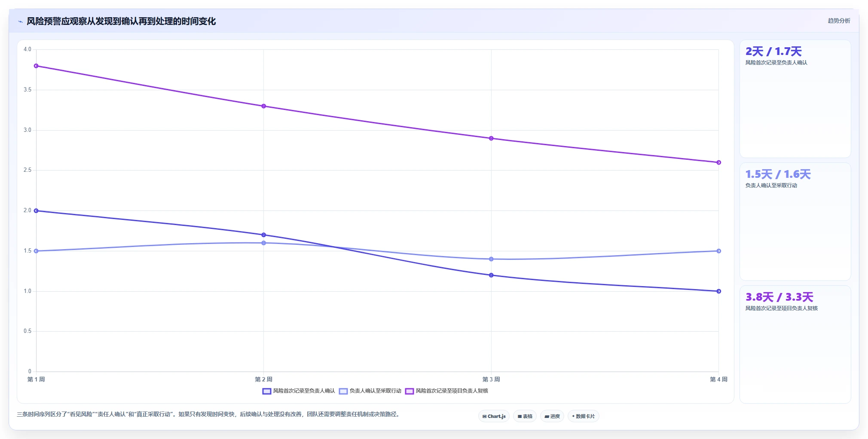
Task: Click the light blue point at 第 2 周 (1.6)
Action: click(264, 243)
